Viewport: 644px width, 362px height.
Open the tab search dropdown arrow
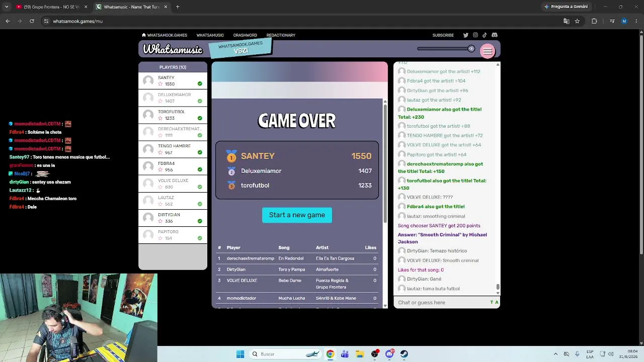7,7
